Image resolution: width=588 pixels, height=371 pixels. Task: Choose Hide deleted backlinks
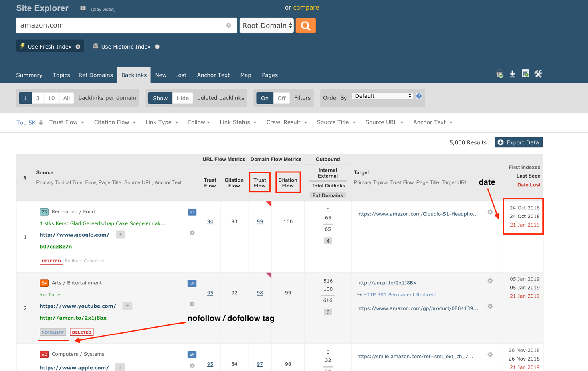(183, 98)
